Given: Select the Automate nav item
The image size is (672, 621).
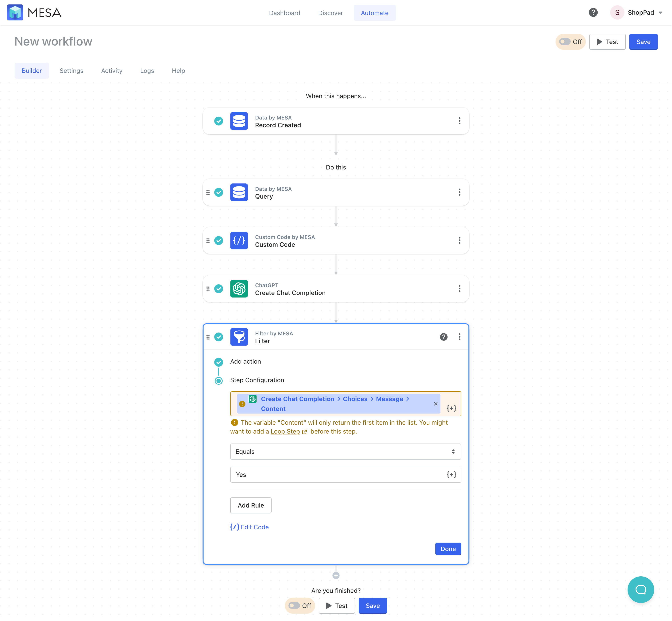Looking at the screenshot, I should point(374,13).
